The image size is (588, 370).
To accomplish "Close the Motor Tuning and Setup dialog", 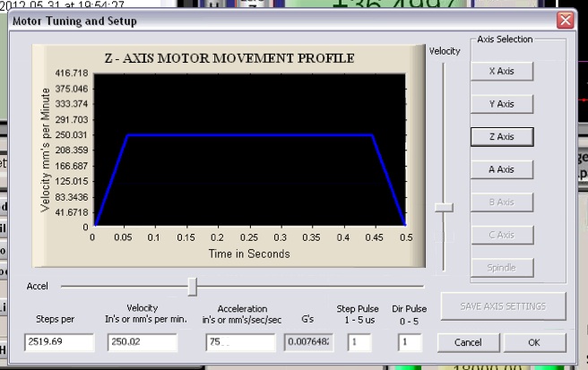I will point(565,20).
